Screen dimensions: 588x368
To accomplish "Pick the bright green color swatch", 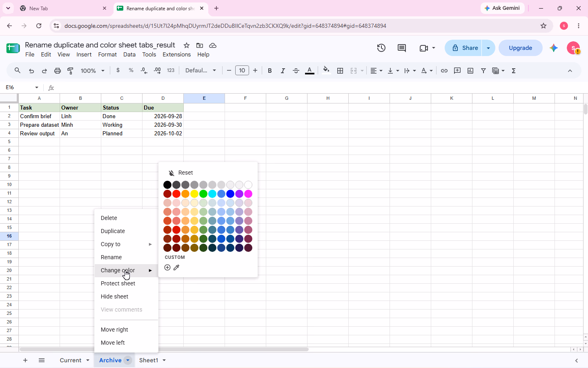I will pos(203,194).
